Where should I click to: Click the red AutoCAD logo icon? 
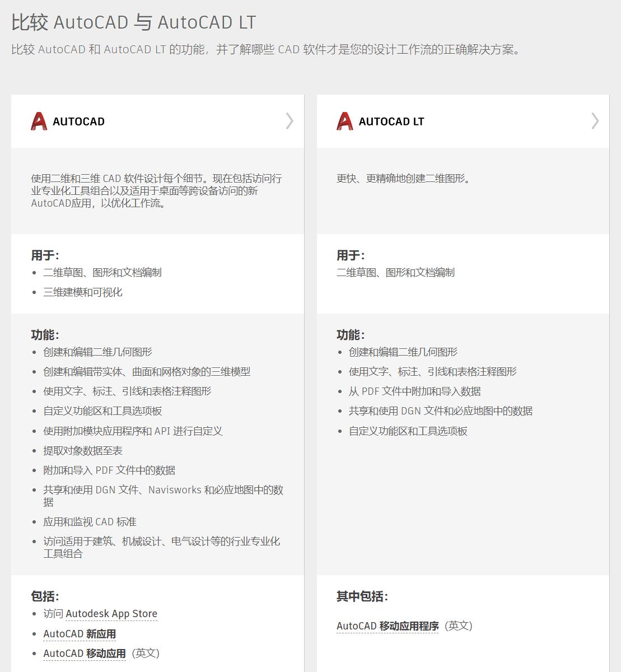[x=39, y=121]
